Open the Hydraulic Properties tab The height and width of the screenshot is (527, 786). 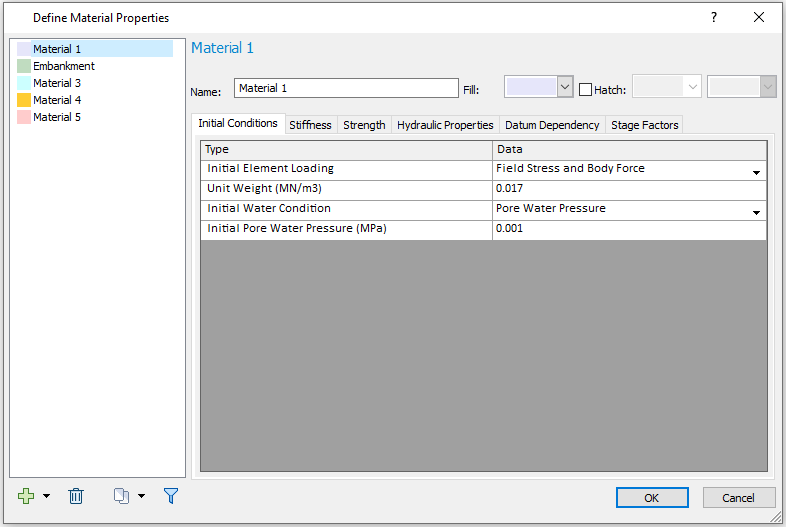(445, 125)
